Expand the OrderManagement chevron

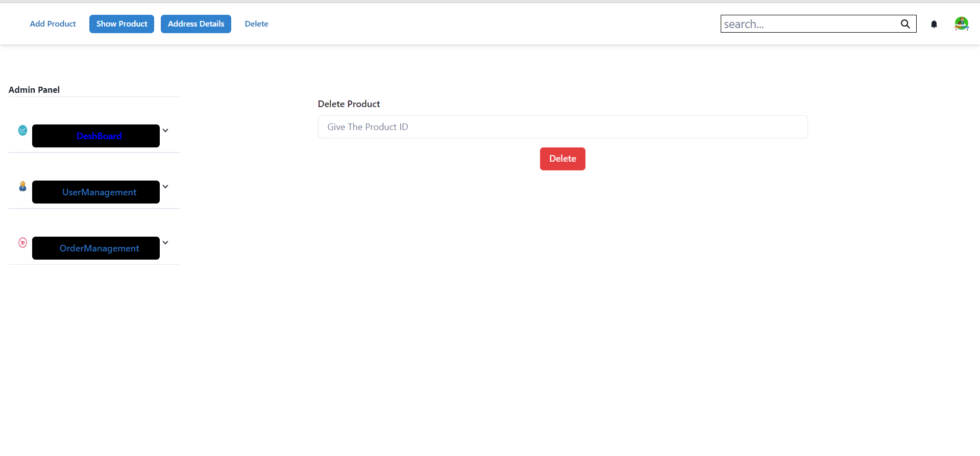tap(165, 243)
